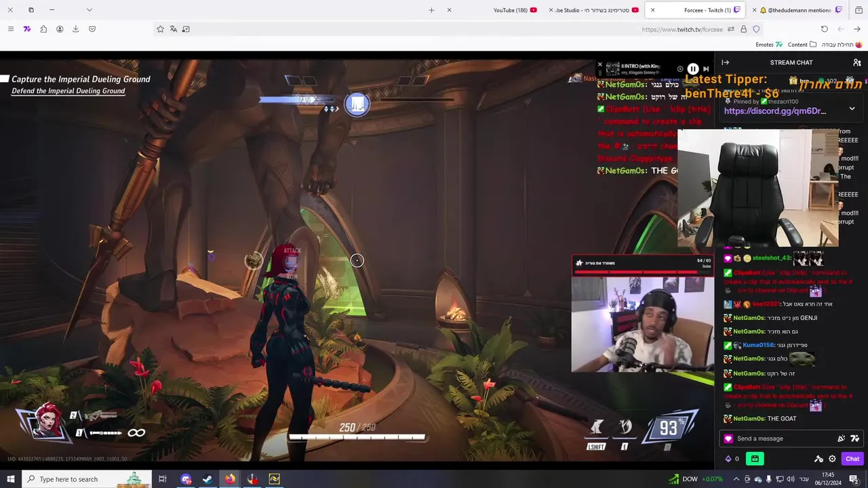Open the site permissions icon next to the URL
868x488 pixels.
pos(731,29)
